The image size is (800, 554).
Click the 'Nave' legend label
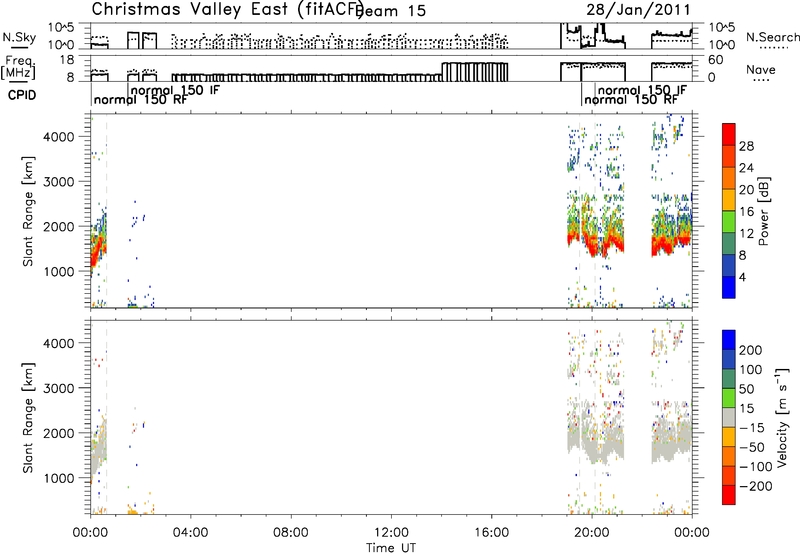[761, 69]
